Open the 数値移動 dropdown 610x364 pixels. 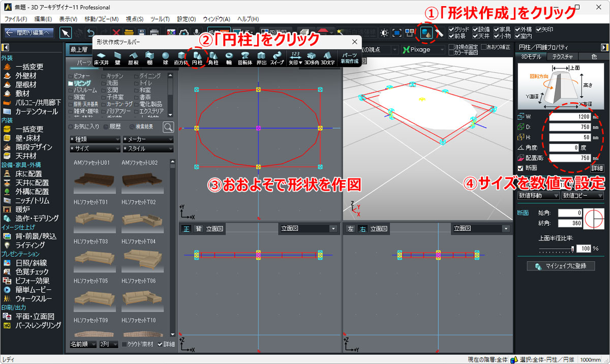point(537,195)
